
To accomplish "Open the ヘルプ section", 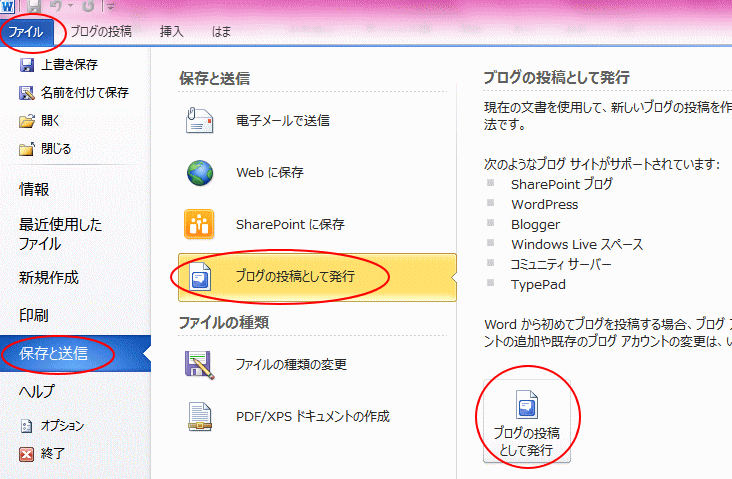I will [x=37, y=391].
